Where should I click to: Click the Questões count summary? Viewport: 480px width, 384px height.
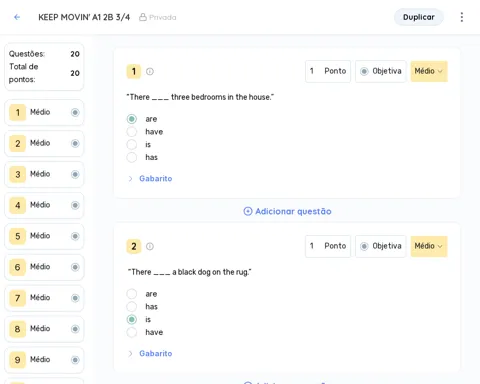(44, 54)
